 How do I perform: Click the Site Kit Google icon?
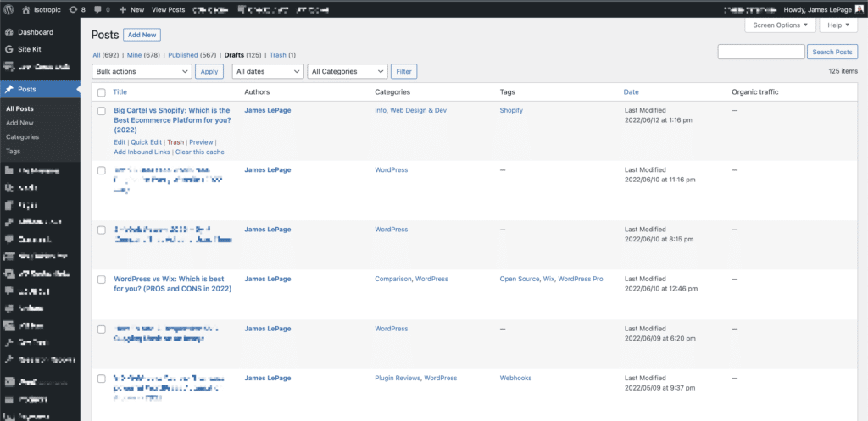pyautogui.click(x=8, y=49)
